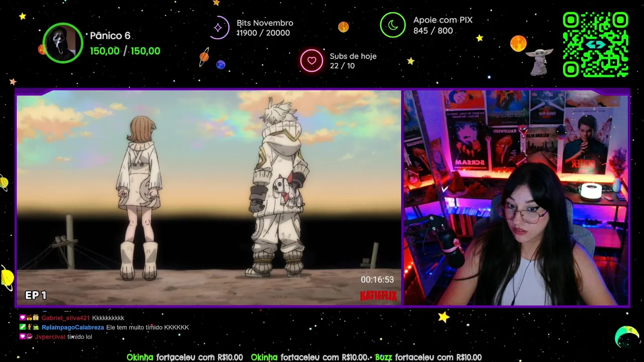Click chat message 'Ele tem muito tímido KKKKKK'
Viewport: 644px width, 362px height.
[147, 327]
